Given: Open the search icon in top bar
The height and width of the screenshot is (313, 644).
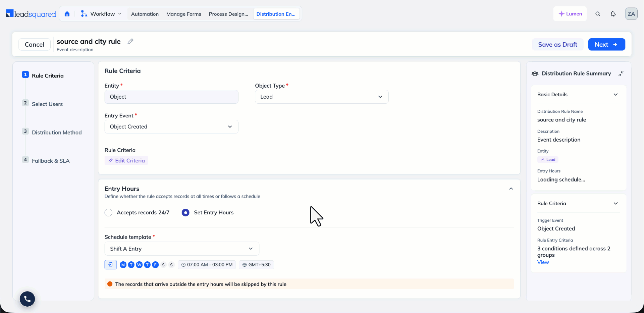Looking at the screenshot, I should (x=598, y=14).
